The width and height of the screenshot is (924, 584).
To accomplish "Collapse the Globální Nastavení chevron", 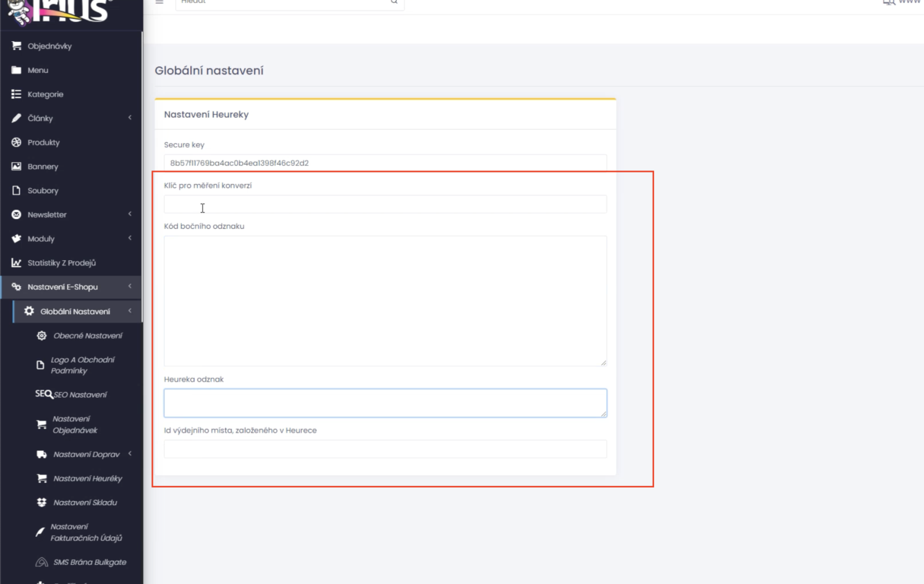I will coord(130,310).
